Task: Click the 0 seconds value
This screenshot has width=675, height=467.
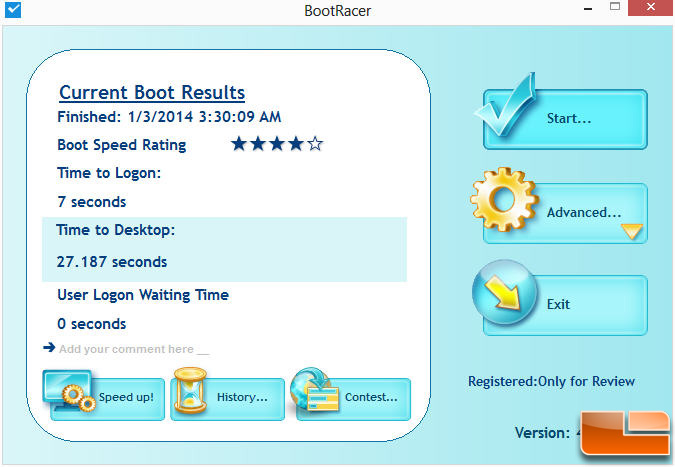Action: click(92, 324)
